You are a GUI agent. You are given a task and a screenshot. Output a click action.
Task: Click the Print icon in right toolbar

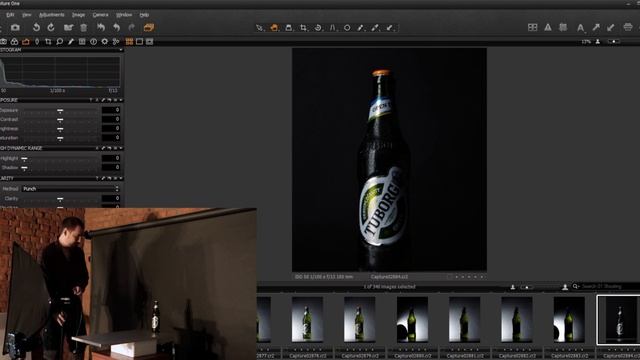(628, 27)
